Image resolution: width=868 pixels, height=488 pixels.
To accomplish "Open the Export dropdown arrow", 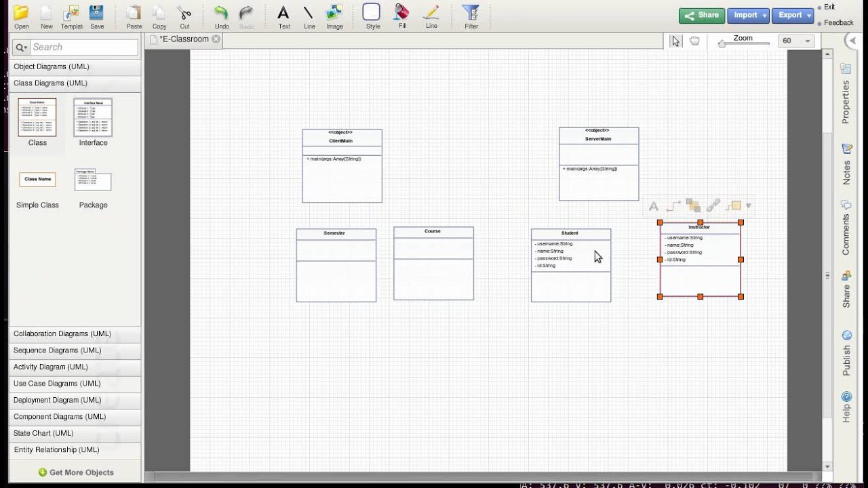I will coord(810,16).
